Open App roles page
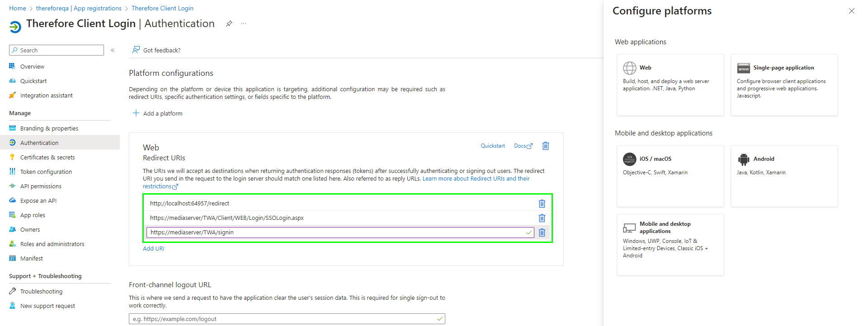Image resolution: width=868 pixels, height=326 pixels. 33,215
